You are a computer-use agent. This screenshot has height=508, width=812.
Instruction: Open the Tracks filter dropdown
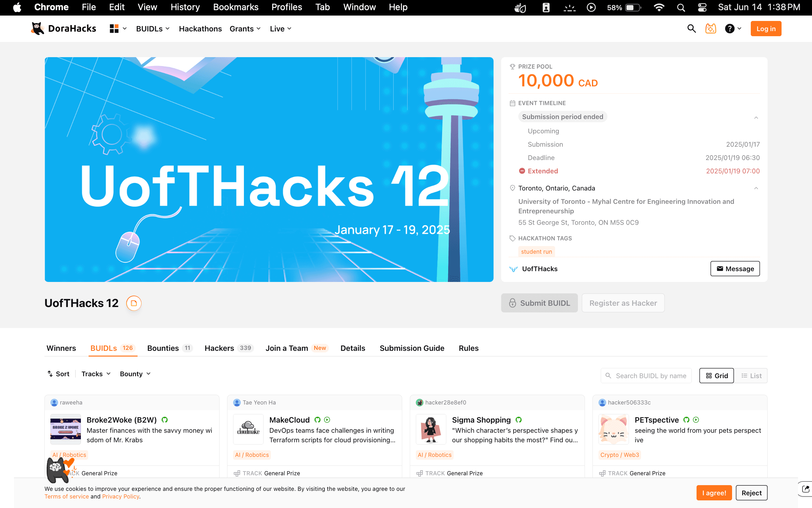[96, 374]
